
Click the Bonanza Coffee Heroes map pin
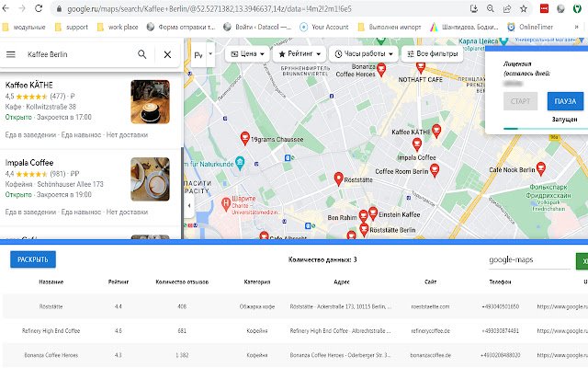(381, 70)
